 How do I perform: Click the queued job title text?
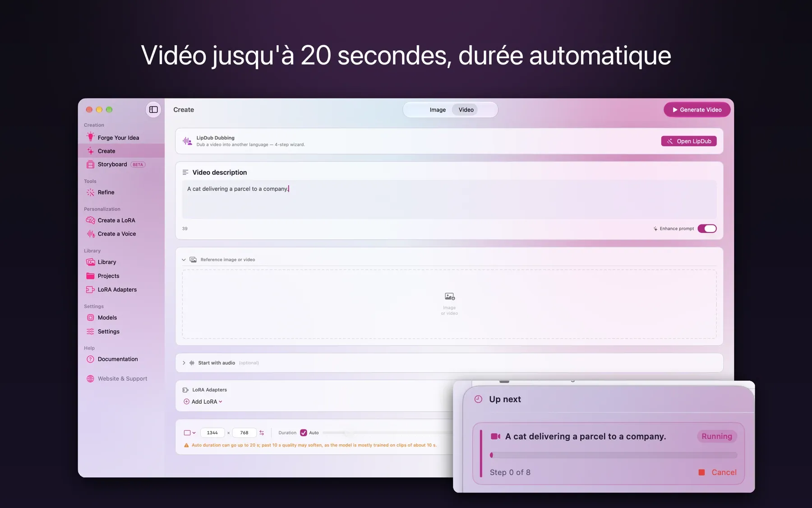click(586, 436)
